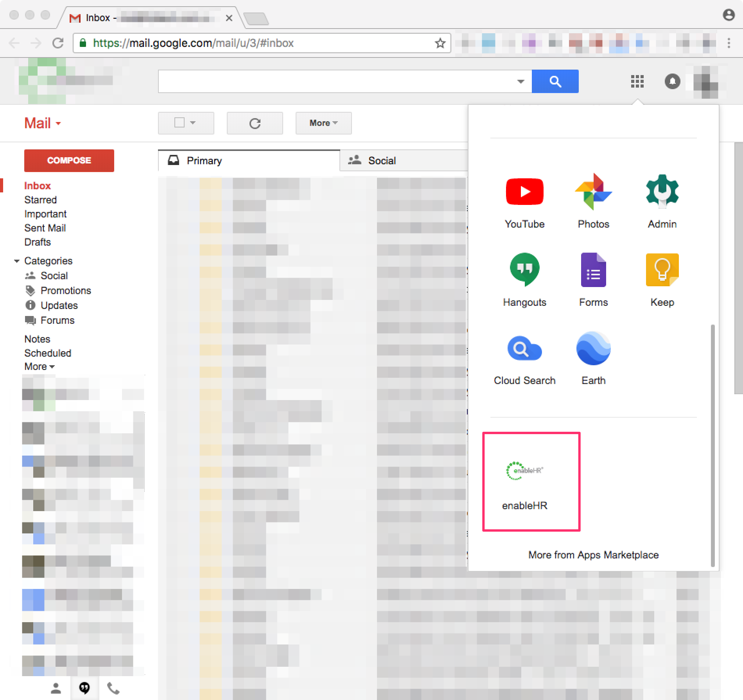743x700 pixels.
Task: Open the Scheduled label
Action: coord(48,353)
